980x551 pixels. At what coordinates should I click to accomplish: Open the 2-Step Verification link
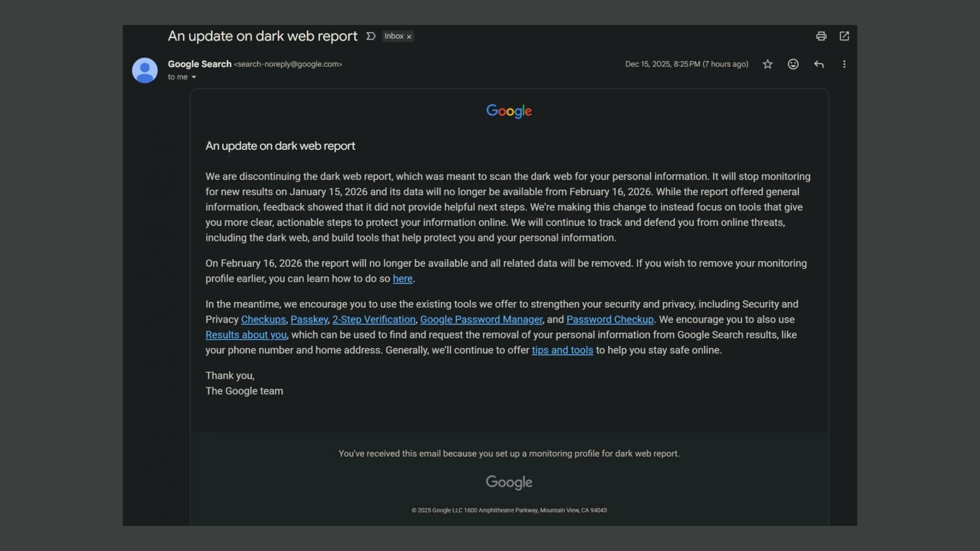[x=374, y=319]
